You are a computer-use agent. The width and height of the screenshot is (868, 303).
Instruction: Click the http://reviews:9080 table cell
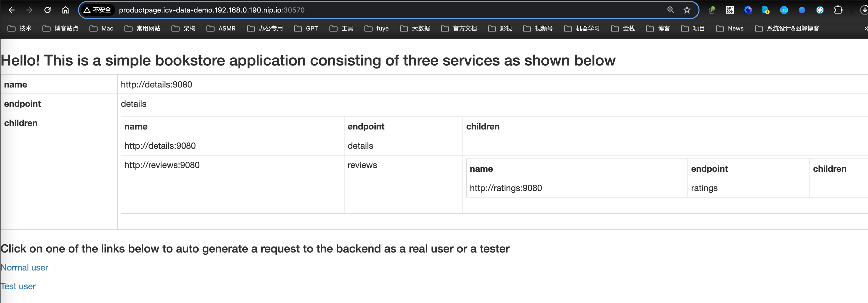coord(232,184)
